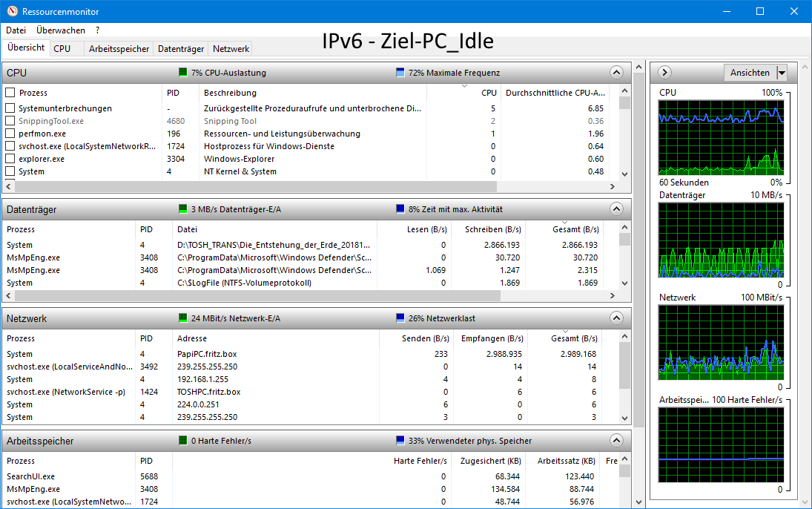Viewport: 812px width, 509px height.
Task: Open the ? help menu
Action: 97,30
